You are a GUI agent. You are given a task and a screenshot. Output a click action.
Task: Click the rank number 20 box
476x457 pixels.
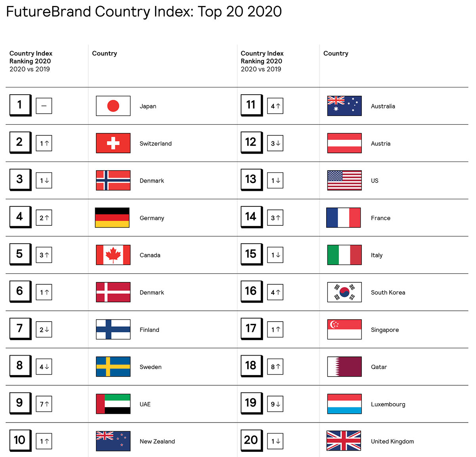[251, 440]
